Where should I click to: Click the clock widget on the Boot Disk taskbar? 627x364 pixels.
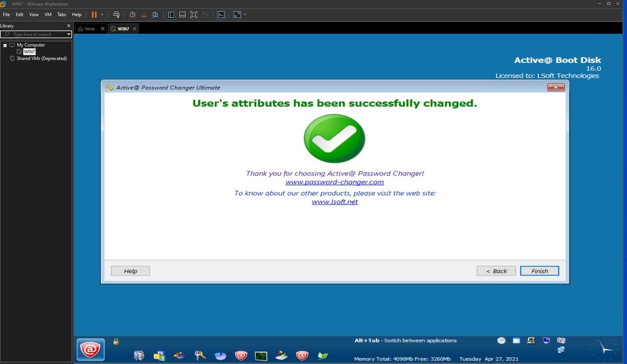pyautogui.click(x=604, y=349)
